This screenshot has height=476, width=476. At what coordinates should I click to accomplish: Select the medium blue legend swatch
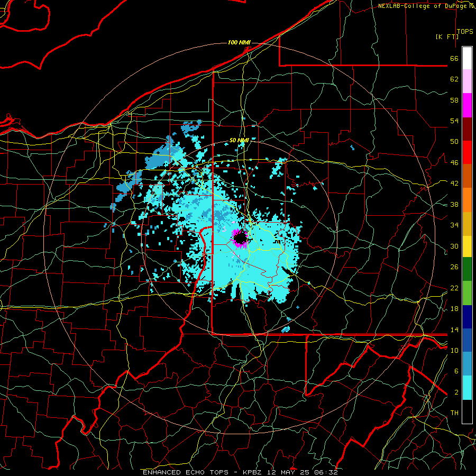467,341
